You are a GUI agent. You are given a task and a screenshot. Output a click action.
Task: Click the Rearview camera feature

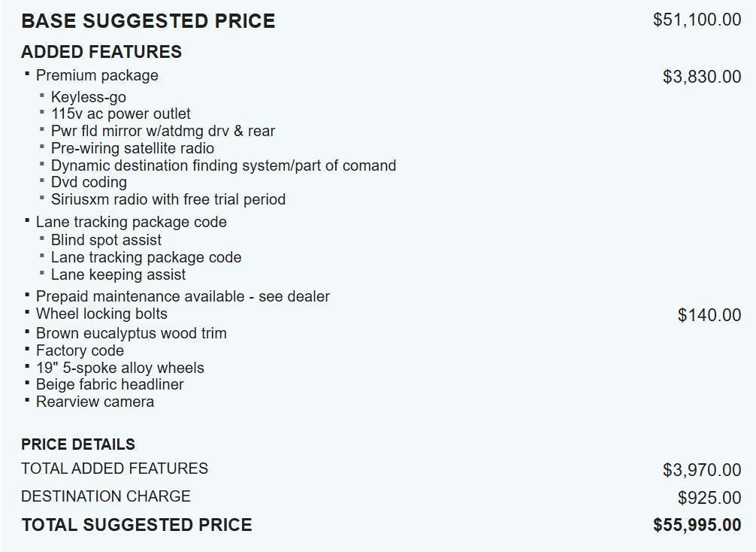pos(95,402)
